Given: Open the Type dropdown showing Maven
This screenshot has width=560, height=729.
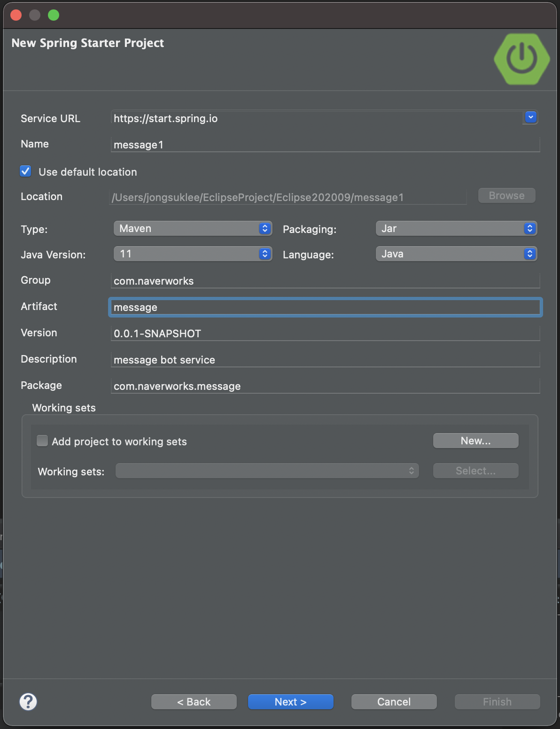Looking at the screenshot, I should click(193, 228).
